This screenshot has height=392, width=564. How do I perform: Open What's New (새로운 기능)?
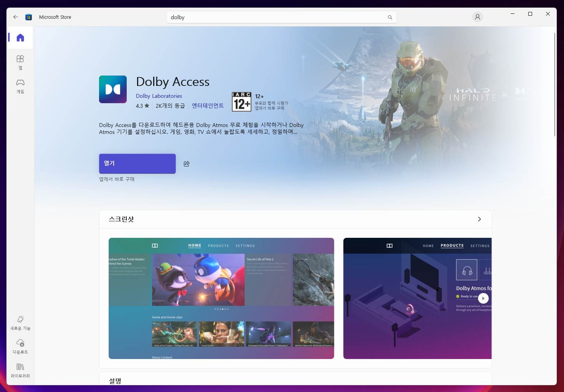[x=20, y=323]
